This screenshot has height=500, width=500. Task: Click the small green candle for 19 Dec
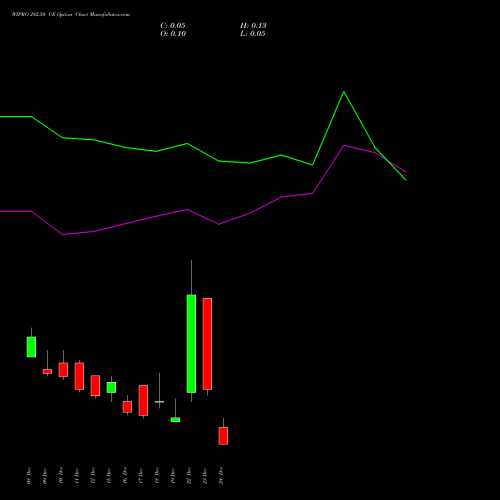pyautogui.click(x=175, y=420)
